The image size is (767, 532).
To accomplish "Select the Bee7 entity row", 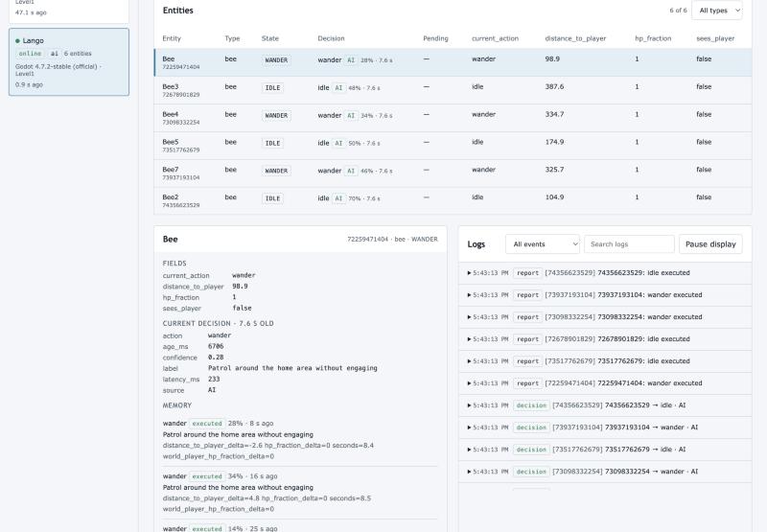I will point(453,173).
